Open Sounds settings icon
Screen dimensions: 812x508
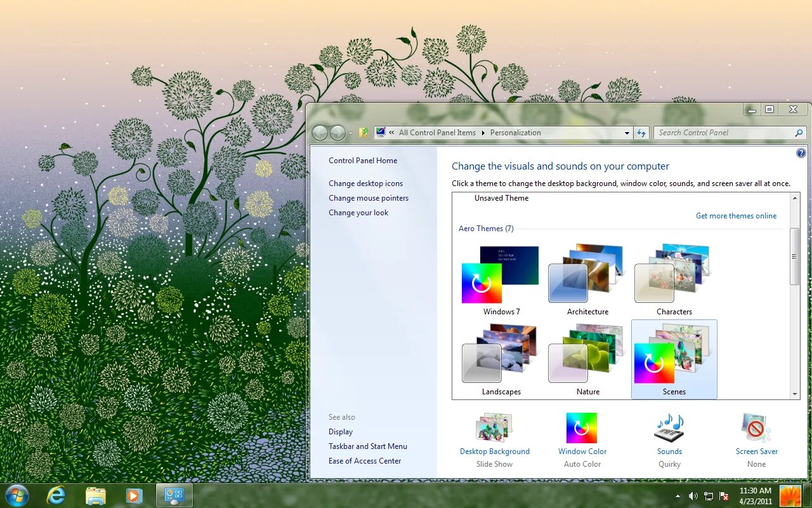[669, 427]
